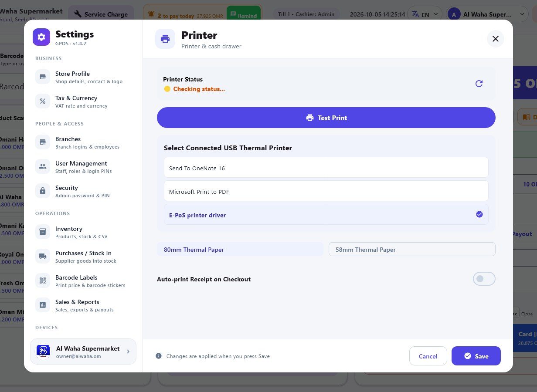Image resolution: width=537 pixels, height=392 pixels.
Task: Switch to 58mm Thermal Paper
Action: click(412, 250)
